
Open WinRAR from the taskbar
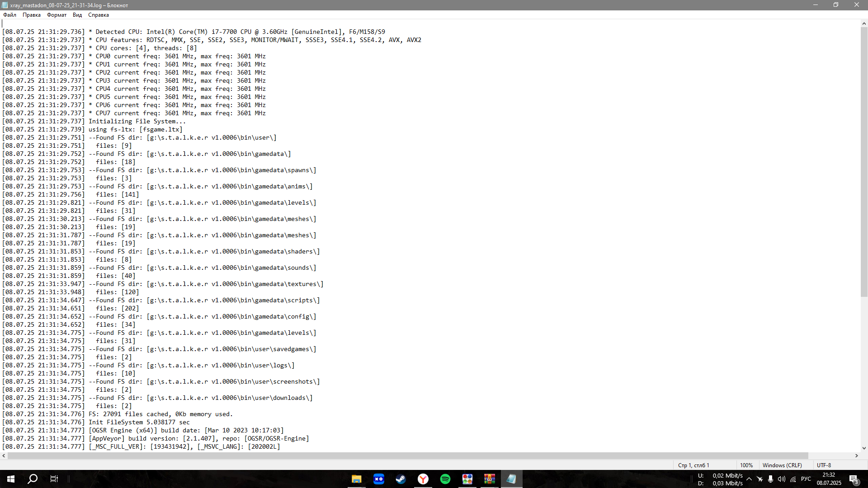(490, 479)
